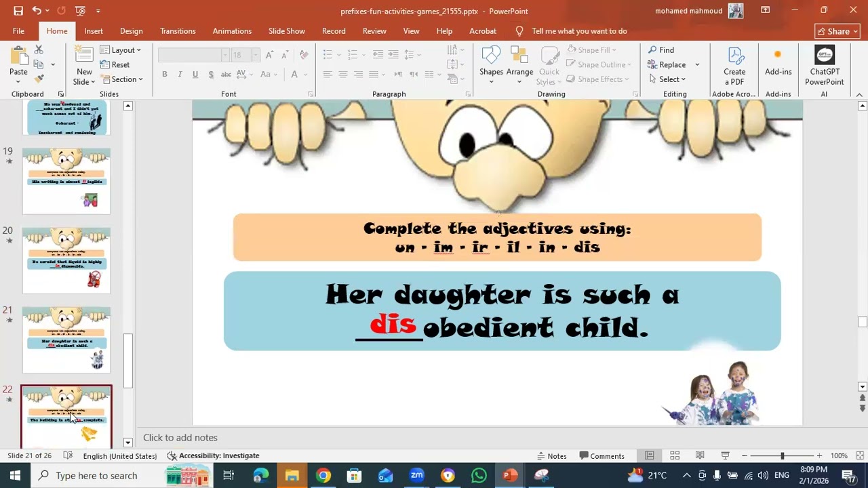The height and width of the screenshot is (488, 868).
Task: Toggle Underline formatting
Action: [x=195, y=74]
